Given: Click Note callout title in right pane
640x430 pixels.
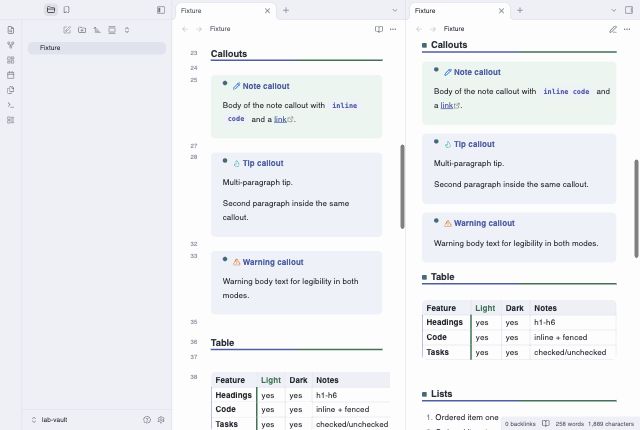Looking at the screenshot, I should (x=477, y=72).
